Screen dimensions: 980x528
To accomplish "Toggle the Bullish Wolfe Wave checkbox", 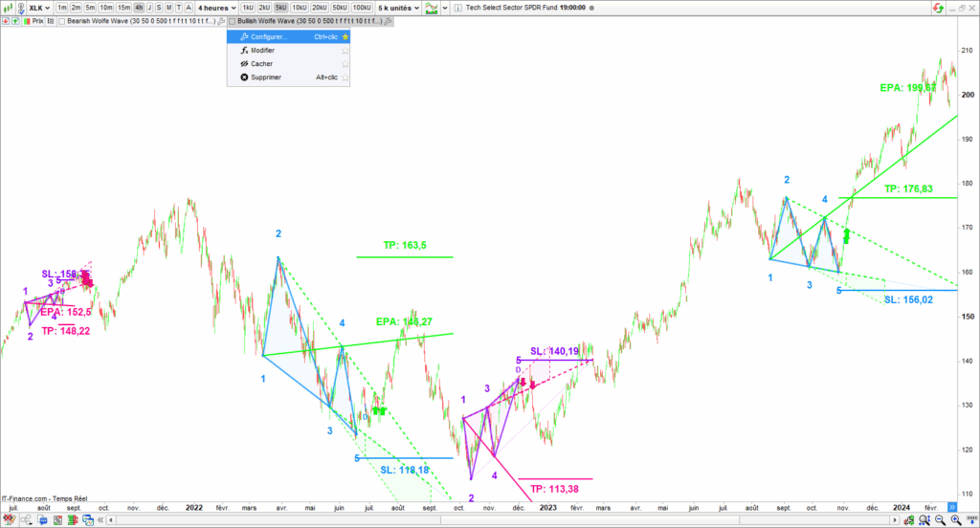I will (234, 20).
